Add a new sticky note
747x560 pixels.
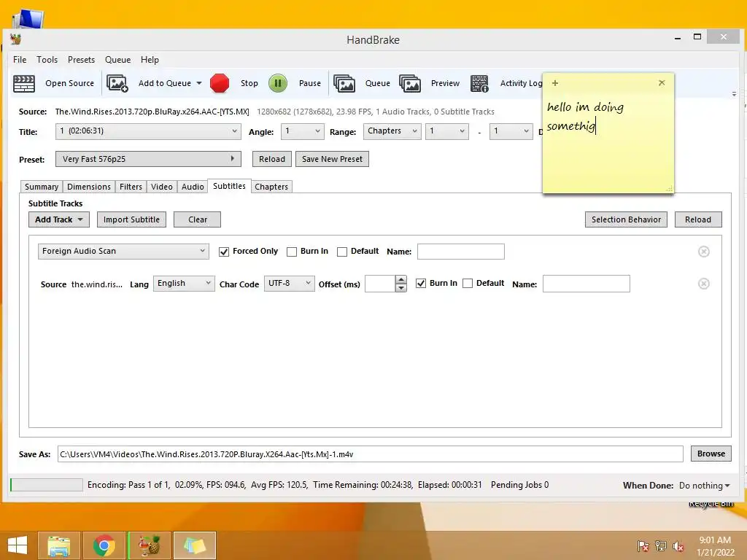[555, 83]
